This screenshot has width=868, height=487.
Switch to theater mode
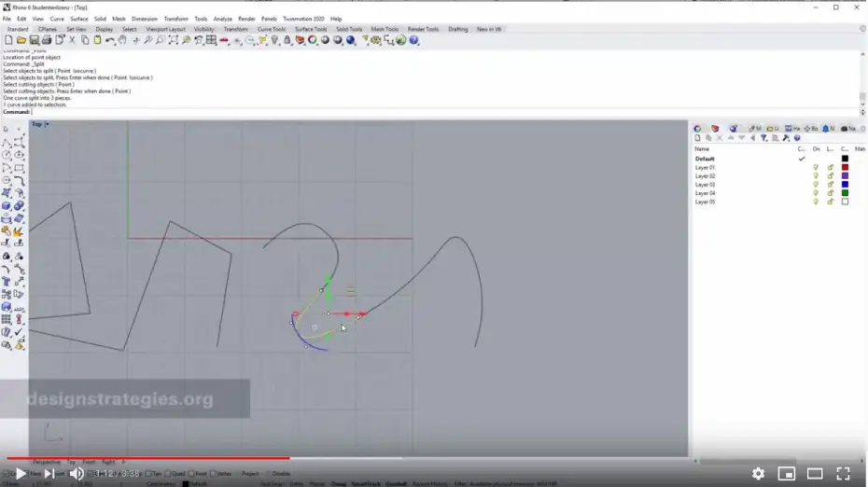pyautogui.click(x=815, y=474)
